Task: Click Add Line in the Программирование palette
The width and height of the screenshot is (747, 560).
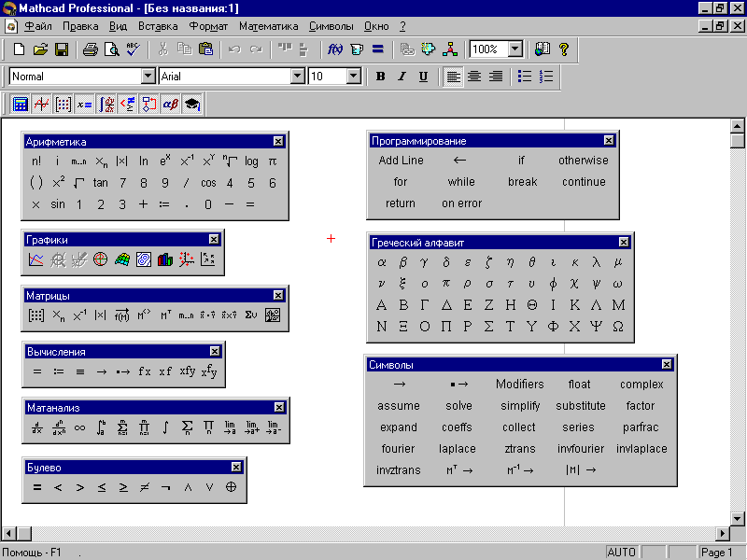Action: (x=401, y=161)
